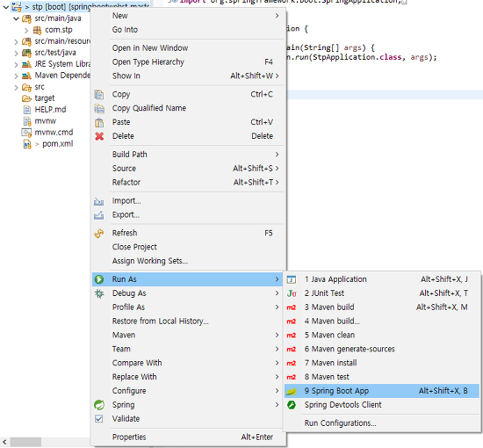
Task: Click the scrollbar left arrow
Action: point(4,442)
